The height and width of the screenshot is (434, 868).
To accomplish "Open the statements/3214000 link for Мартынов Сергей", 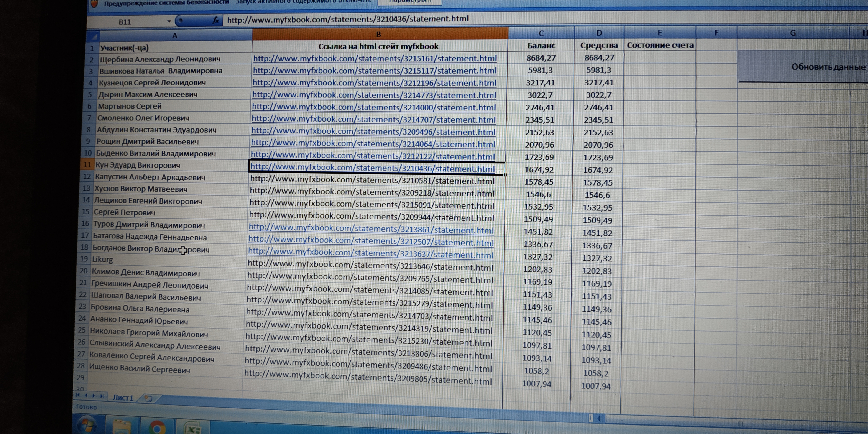I will 374,107.
